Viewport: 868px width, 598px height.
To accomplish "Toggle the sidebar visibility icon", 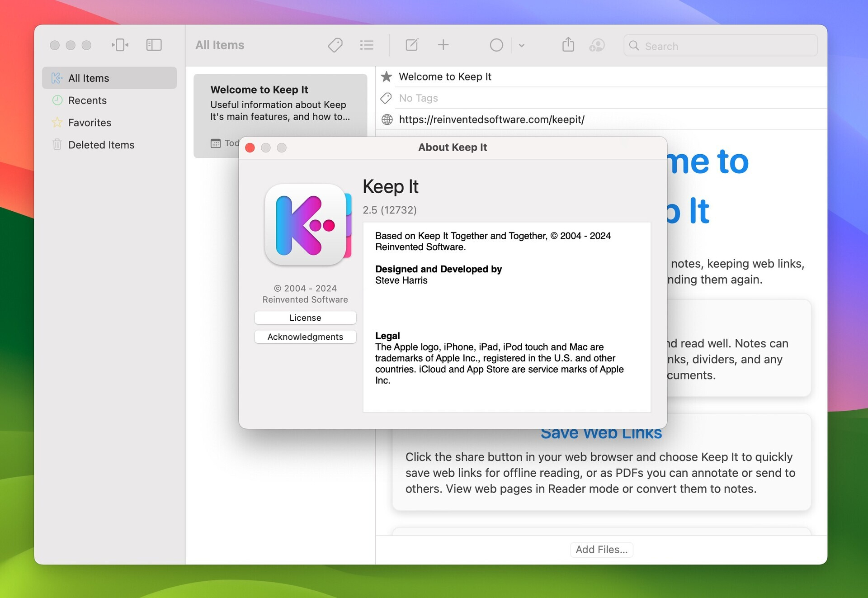I will coord(154,45).
